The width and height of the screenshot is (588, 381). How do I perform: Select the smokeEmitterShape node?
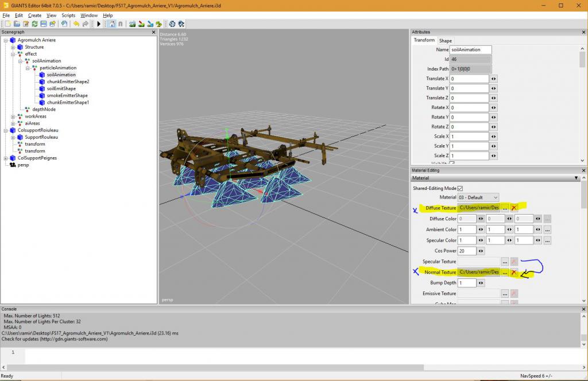[x=67, y=95]
